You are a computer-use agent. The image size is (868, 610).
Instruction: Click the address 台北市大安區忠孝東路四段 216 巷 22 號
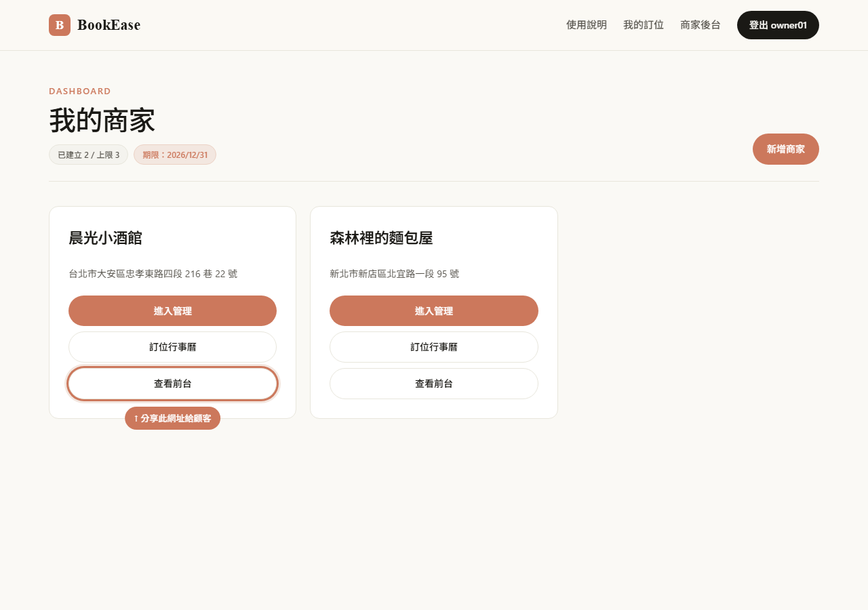[153, 274]
